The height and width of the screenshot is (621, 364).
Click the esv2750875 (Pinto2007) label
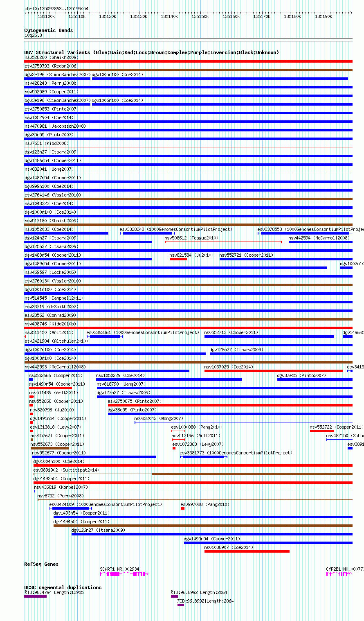(x=135, y=401)
